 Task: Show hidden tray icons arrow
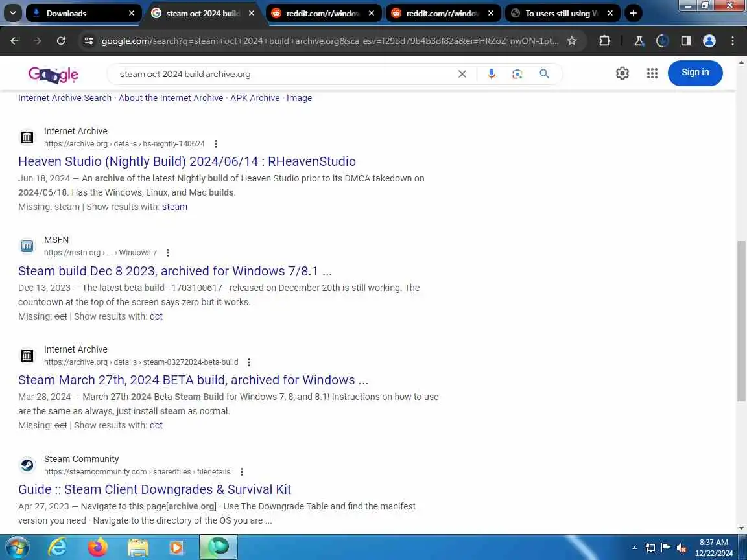[x=634, y=548]
